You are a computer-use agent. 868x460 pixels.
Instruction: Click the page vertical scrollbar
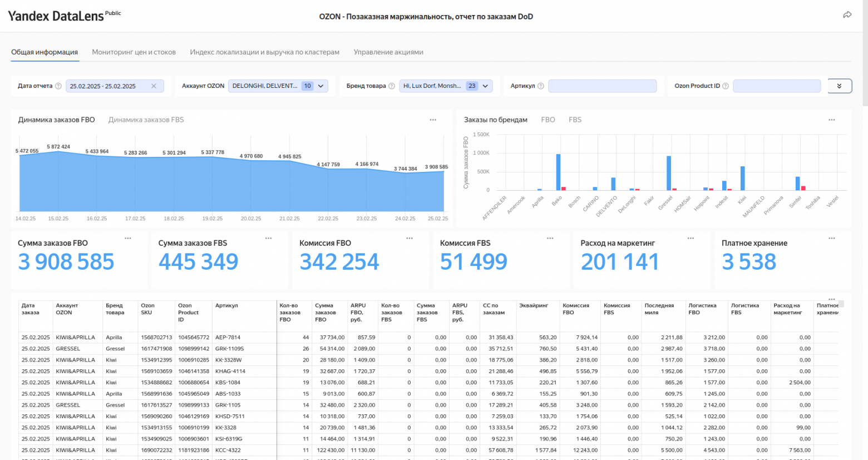[865, 53]
